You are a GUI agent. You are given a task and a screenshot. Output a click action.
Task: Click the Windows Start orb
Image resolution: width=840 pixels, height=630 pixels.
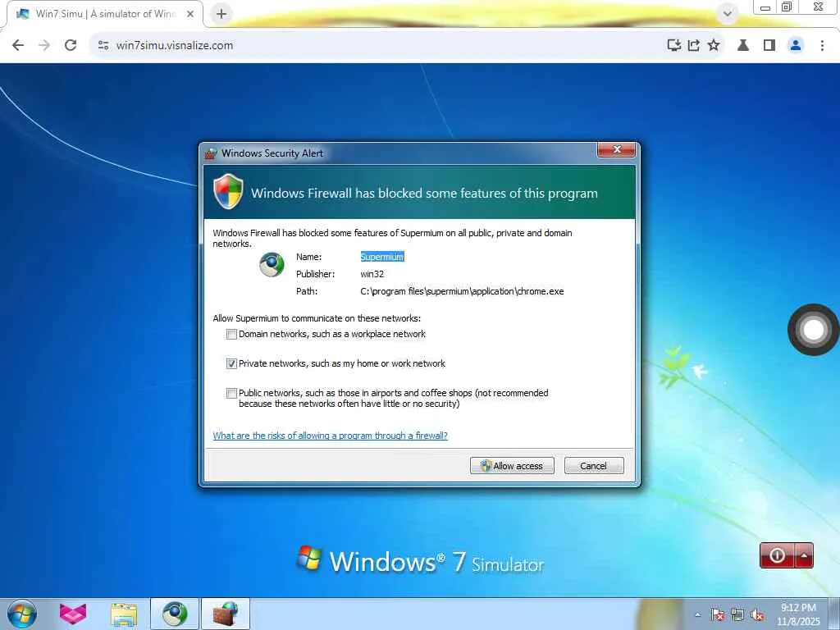(x=22, y=614)
